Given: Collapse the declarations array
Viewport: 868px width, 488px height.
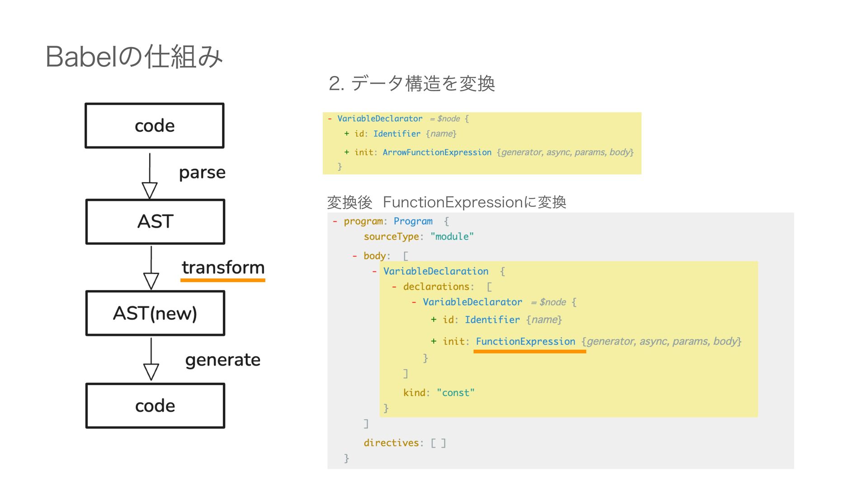Looking at the screenshot, I should tap(395, 287).
